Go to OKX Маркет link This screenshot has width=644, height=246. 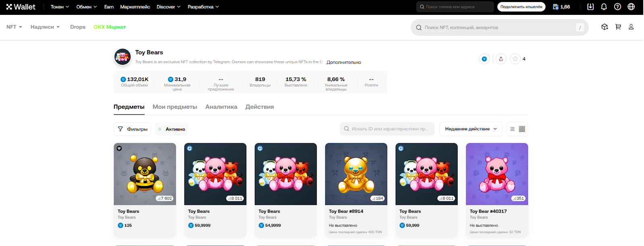coord(109,27)
